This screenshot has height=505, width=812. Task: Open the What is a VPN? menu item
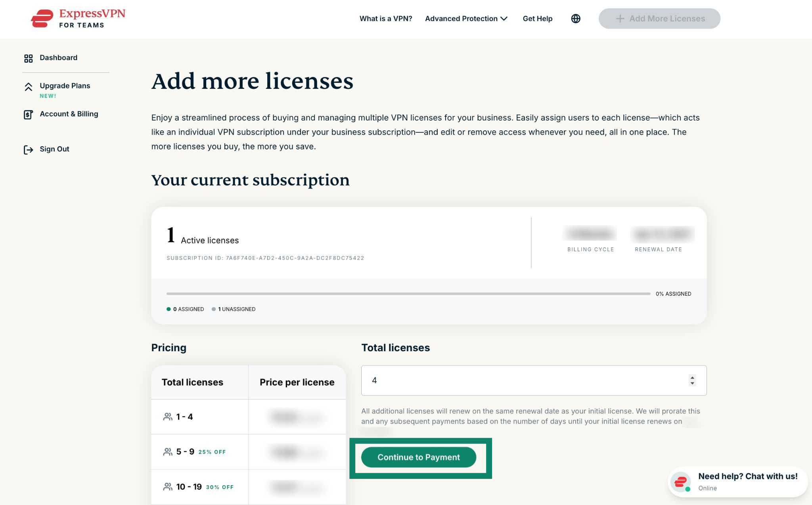tap(386, 19)
